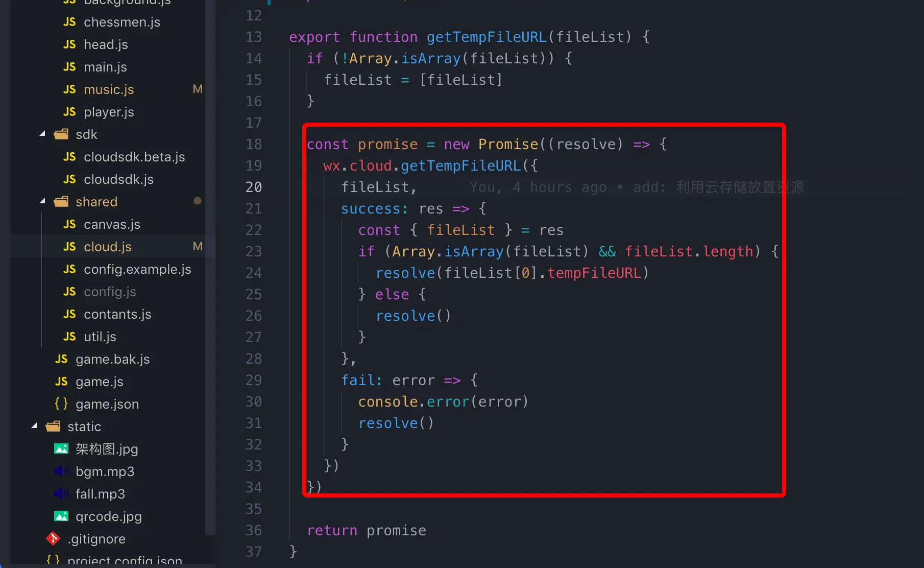924x568 pixels.
Task: Click the JS icon beside player.js
Action: tap(69, 112)
